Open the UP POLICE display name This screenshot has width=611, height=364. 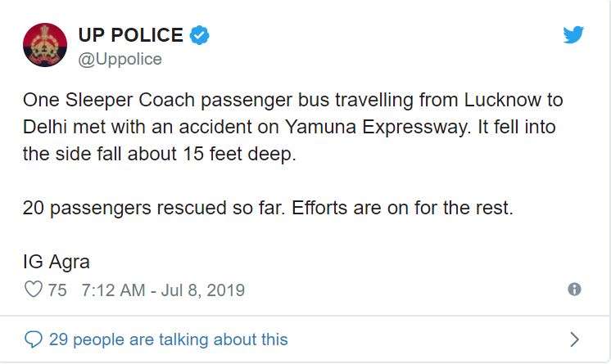[130, 35]
